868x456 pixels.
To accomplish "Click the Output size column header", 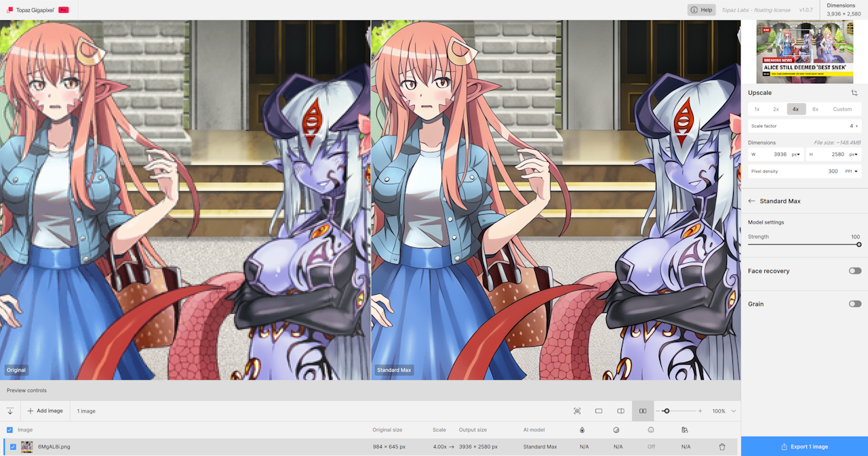I will (473, 430).
